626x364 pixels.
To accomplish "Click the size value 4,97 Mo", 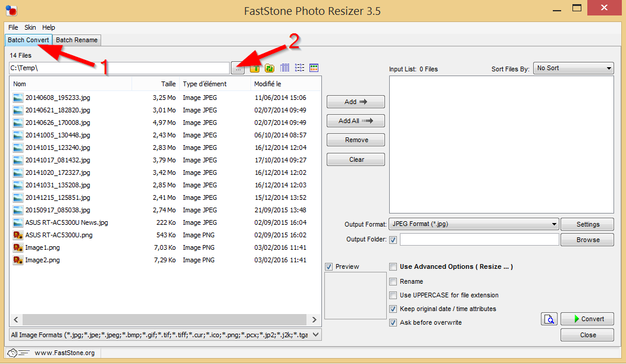I will click(164, 123).
